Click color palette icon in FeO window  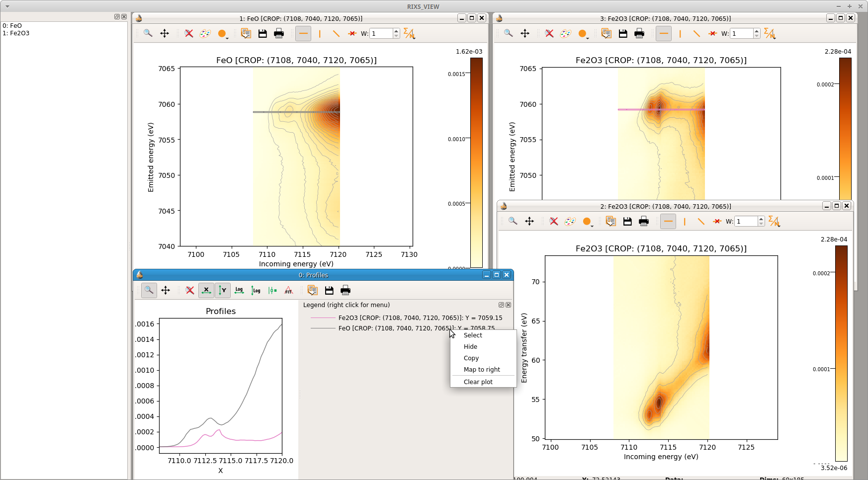pyautogui.click(x=205, y=34)
